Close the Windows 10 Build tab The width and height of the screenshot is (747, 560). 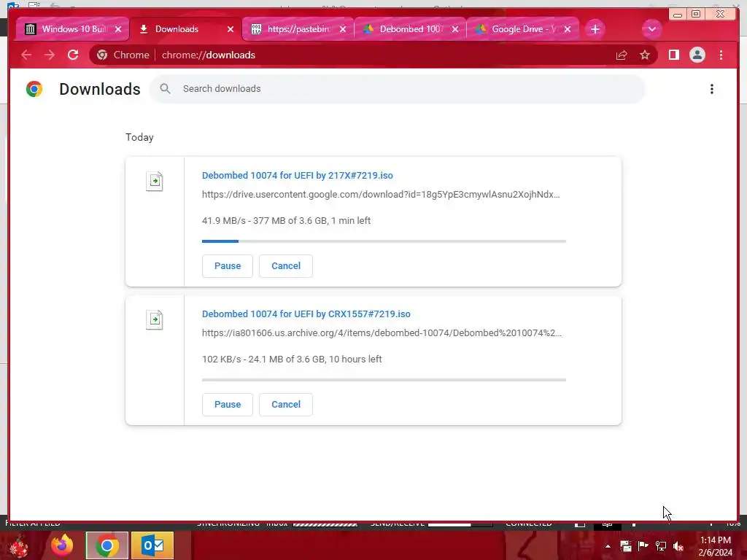(118, 29)
